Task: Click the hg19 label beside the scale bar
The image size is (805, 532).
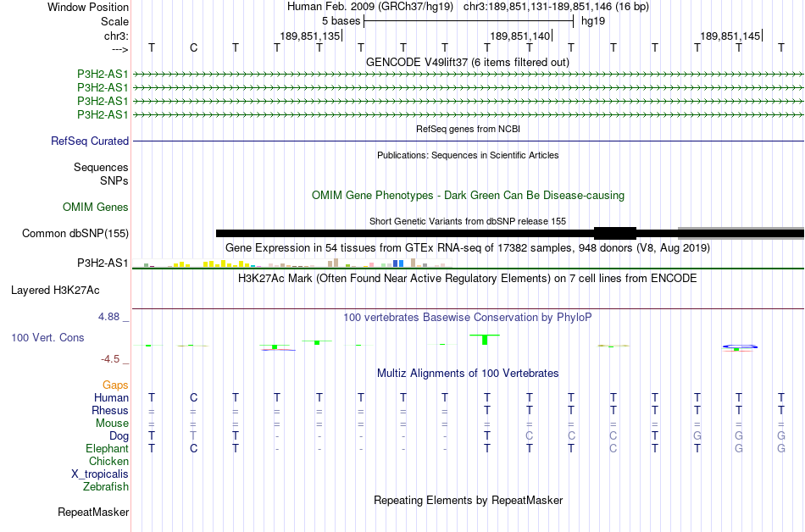Action: tap(593, 21)
